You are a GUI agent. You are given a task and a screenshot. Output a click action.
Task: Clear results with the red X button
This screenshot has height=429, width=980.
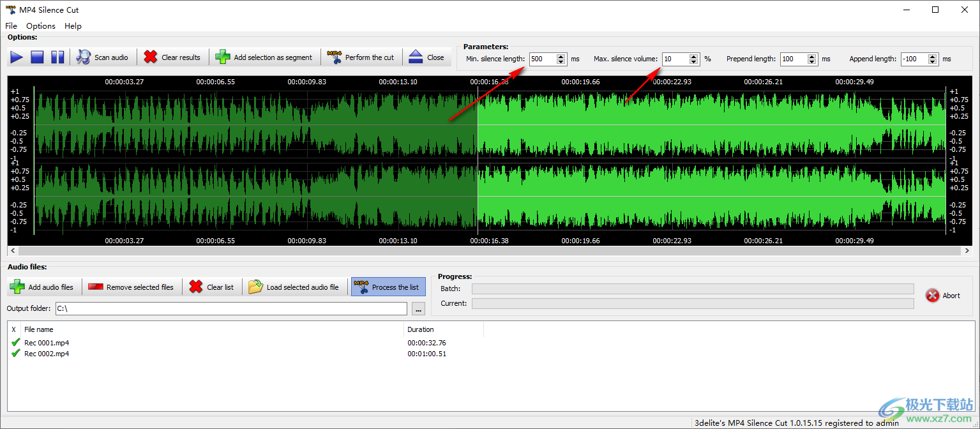pos(172,57)
